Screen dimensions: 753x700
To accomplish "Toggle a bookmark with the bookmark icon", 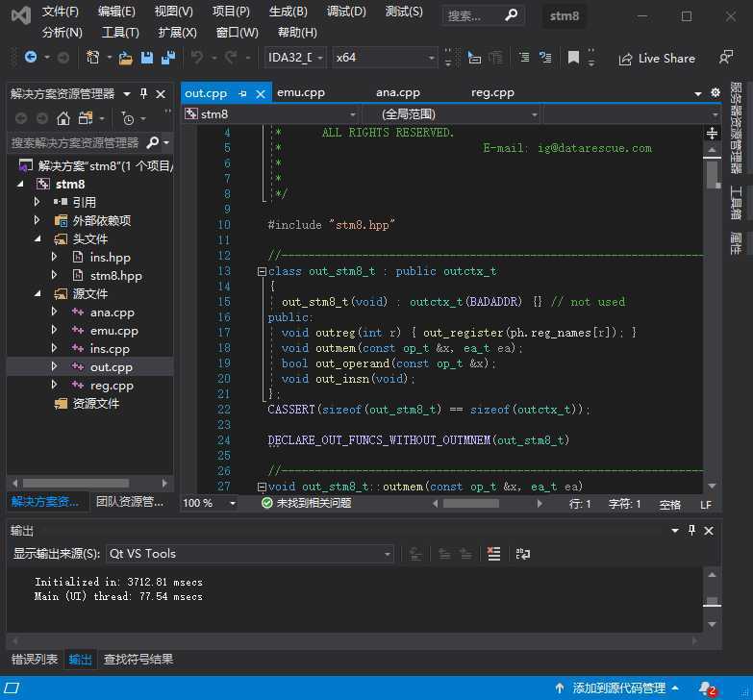I will pyautogui.click(x=573, y=58).
